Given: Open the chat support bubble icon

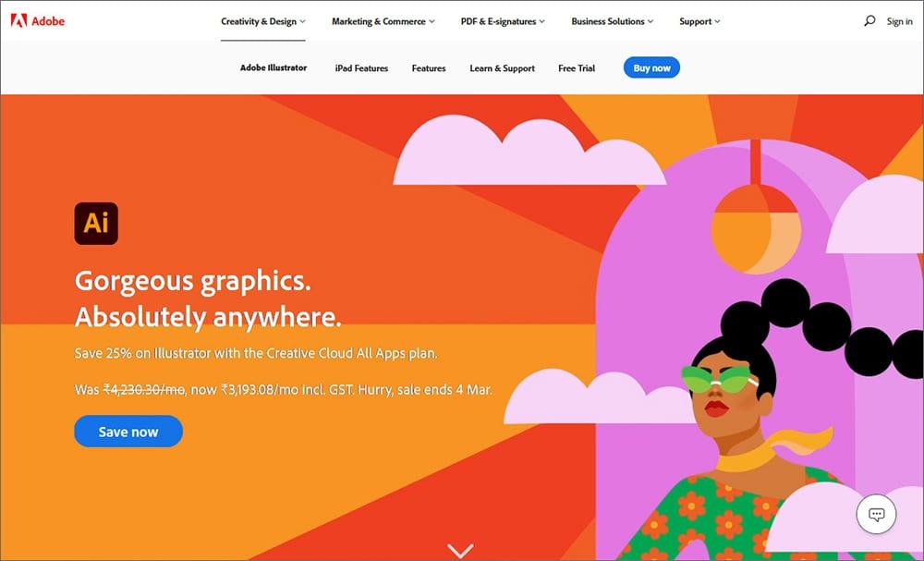Looking at the screenshot, I should pos(876,514).
